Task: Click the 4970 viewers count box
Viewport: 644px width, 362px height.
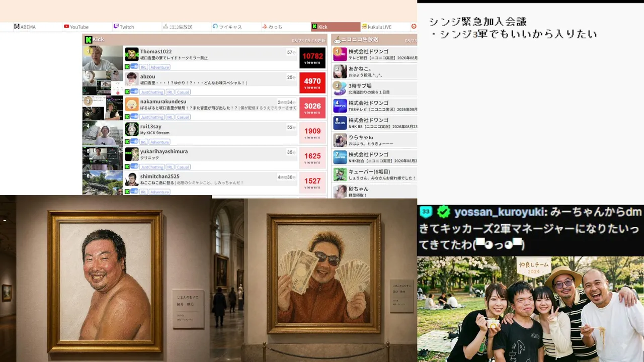Action: pos(312,83)
